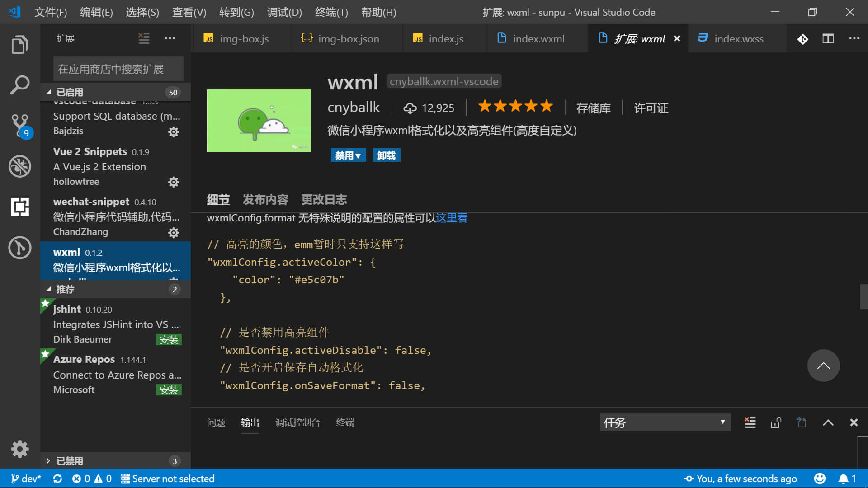
Task: Open the 禁用 dropdown button
Action: (348, 155)
